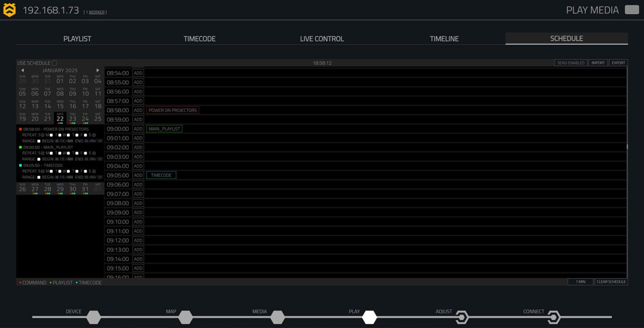Open the LIVE CONTROL tab
The width and height of the screenshot is (644, 328).
pos(321,38)
